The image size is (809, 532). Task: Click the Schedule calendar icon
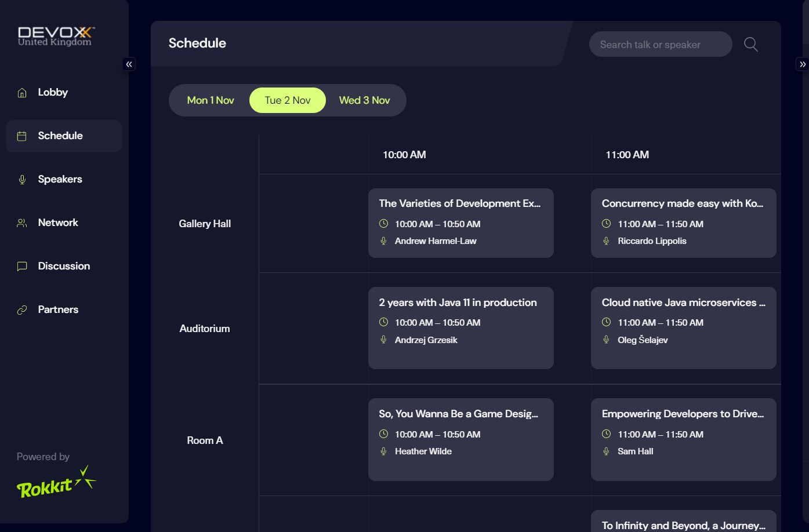click(22, 136)
